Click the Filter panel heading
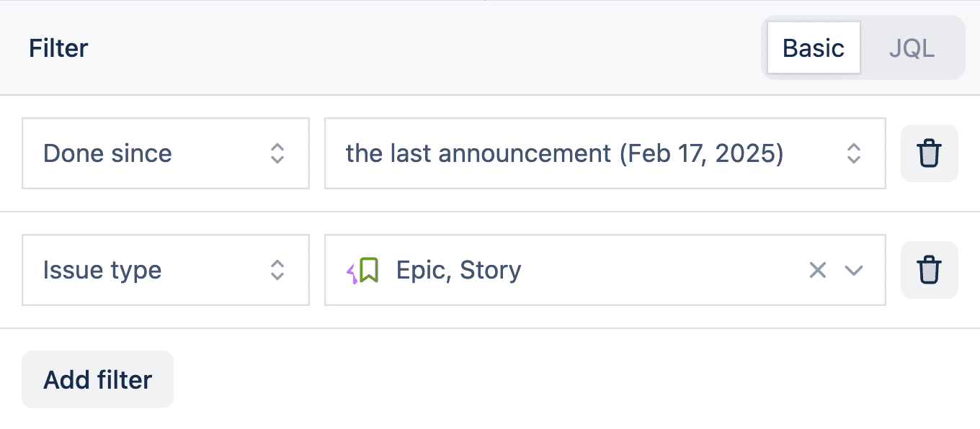This screenshot has width=980, height=429. click(x=58, y=48)
